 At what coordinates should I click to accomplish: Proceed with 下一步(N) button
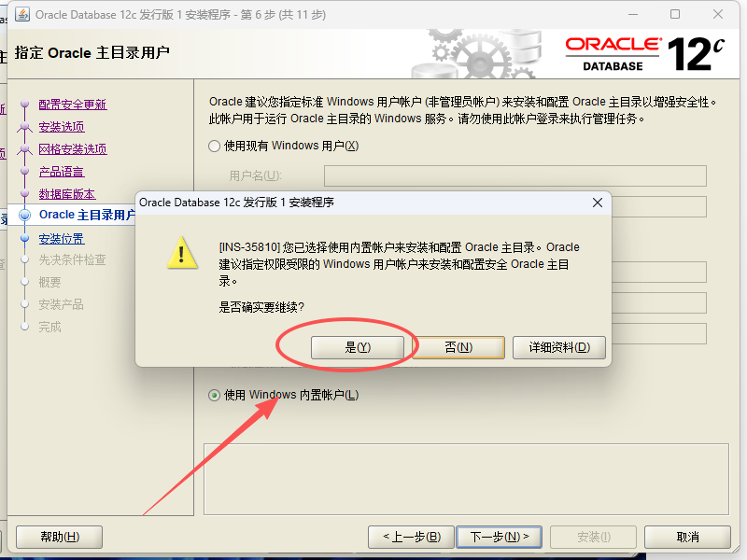point(500,538)
